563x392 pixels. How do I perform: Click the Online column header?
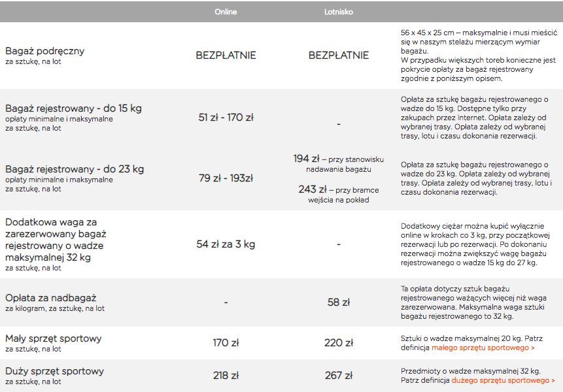coord(226,12)
